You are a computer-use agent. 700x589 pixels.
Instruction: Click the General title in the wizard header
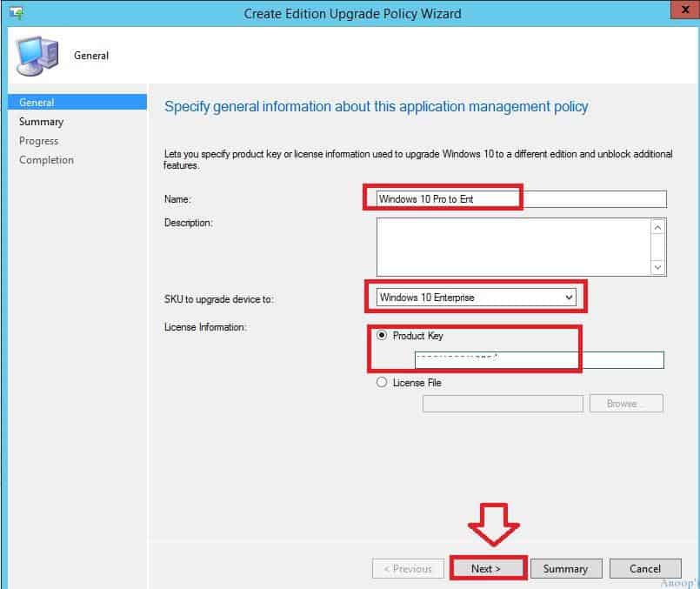91,56
